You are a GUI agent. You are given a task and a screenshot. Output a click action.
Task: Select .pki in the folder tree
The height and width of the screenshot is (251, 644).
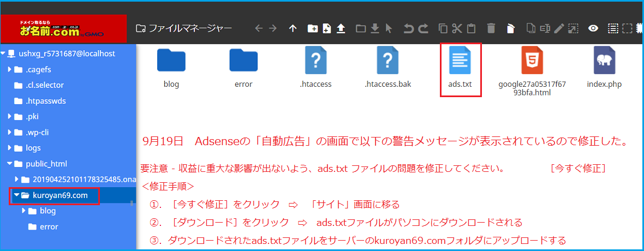point(32,116)
